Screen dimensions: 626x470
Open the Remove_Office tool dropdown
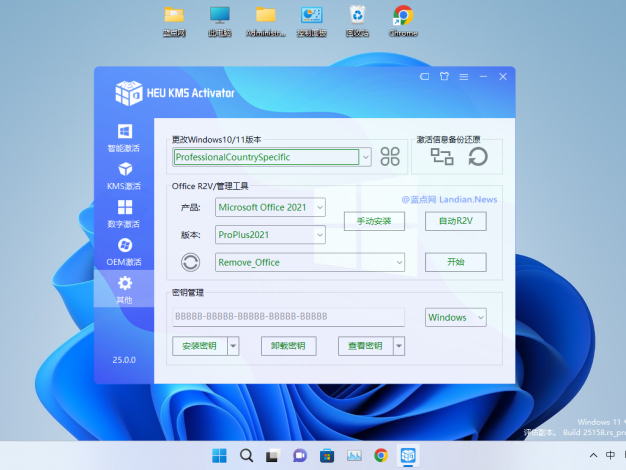(399, 262)
